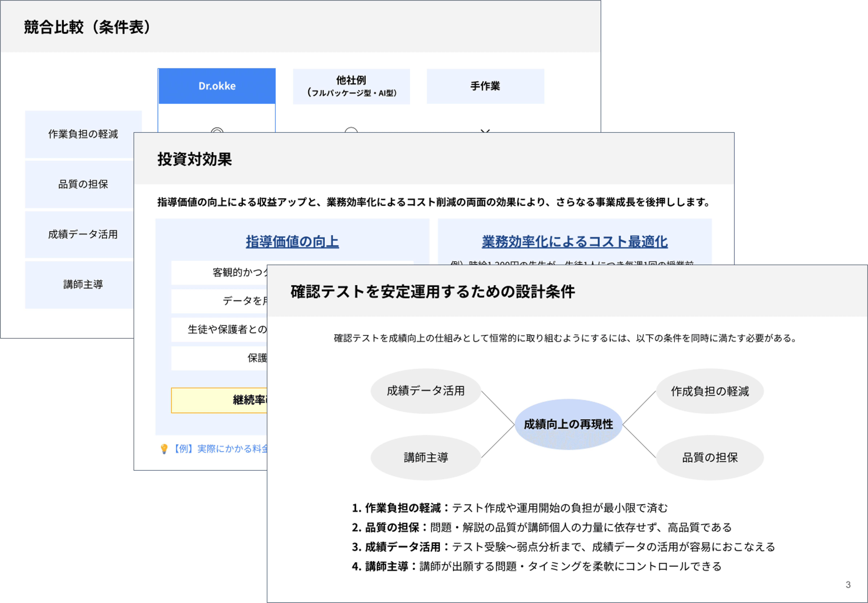
Task: Select the 品質の担保 ellipse in diagram
Action: point(710,458)
